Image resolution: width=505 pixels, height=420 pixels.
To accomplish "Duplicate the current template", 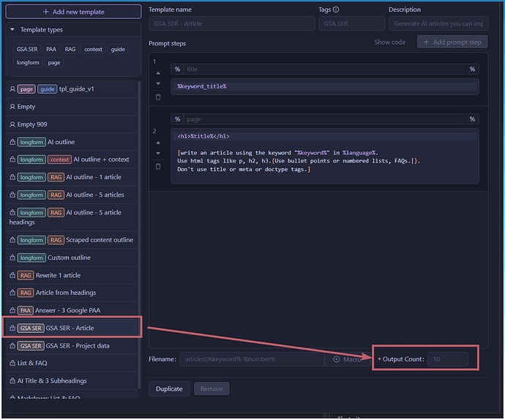I will click(168, 389).
